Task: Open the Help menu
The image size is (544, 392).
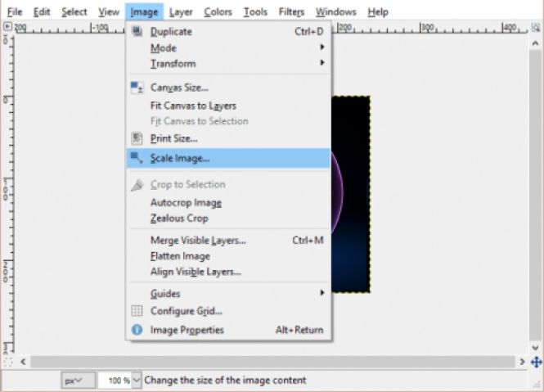Action: (377, 12)
